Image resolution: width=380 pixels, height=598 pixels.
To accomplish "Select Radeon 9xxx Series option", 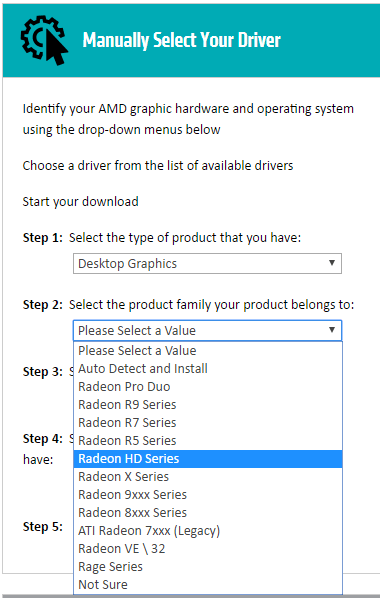I will click(x=208, y=494).
